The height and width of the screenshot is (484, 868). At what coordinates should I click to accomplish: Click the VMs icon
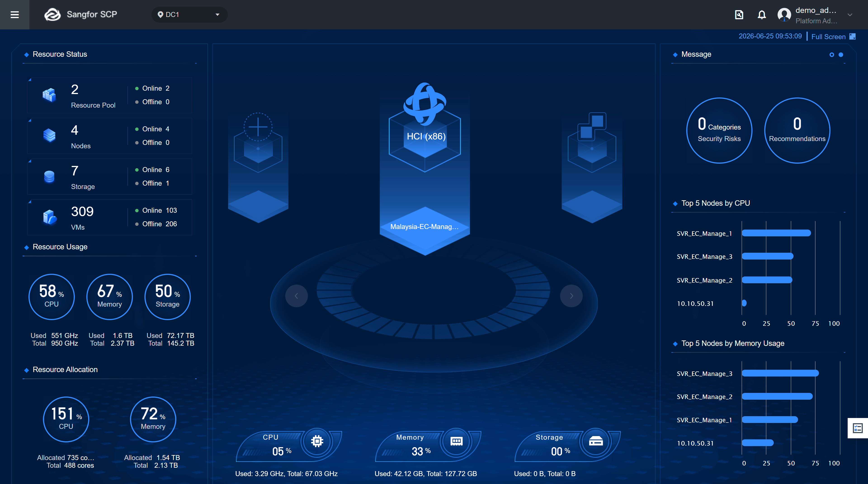50,217
